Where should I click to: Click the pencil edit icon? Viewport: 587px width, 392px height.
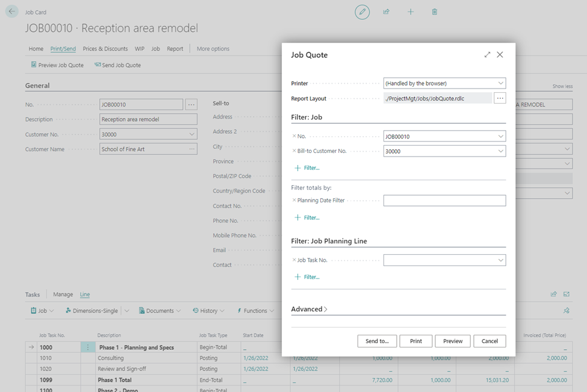tap(362, 11)
